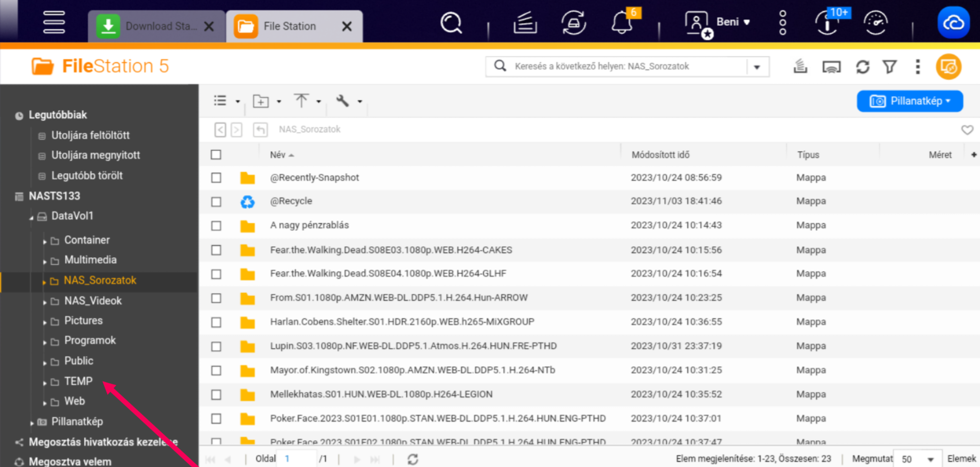Screen dimensions: 980x467
Task: Open the main hamburger menu
Action: click(54, 22)
